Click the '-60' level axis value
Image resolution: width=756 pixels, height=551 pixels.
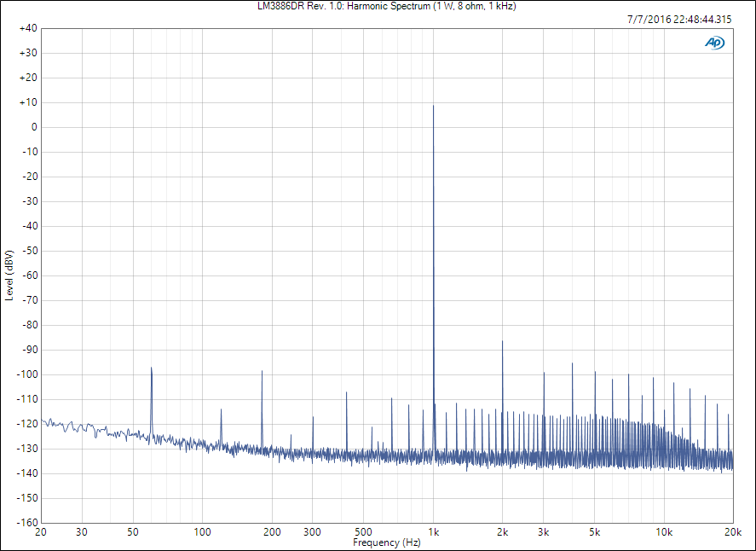[30, 275]
